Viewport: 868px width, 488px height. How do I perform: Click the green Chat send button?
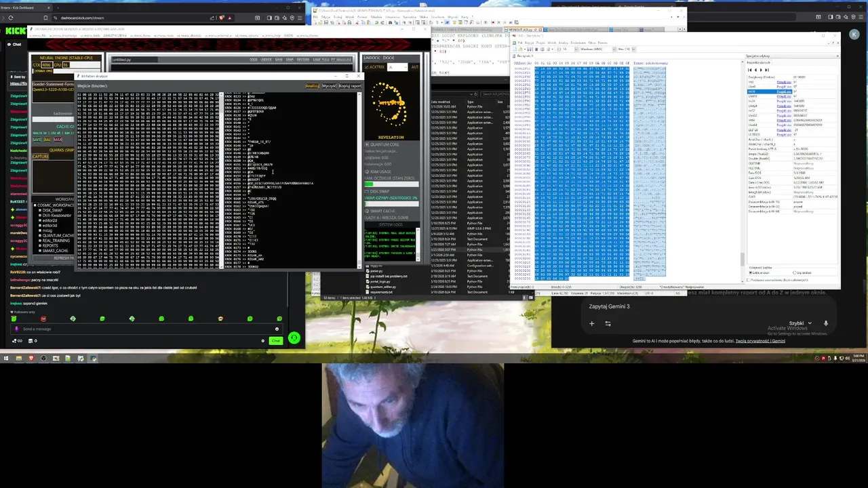(276, 341)
